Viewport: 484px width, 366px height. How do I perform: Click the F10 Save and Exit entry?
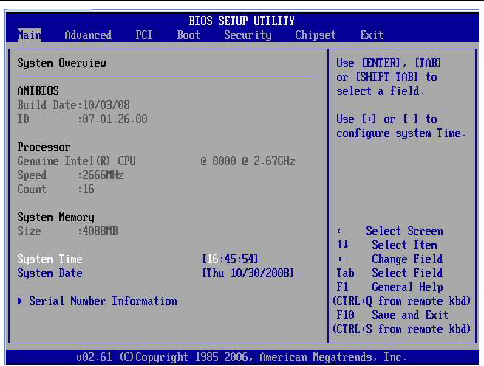[393, 315]
